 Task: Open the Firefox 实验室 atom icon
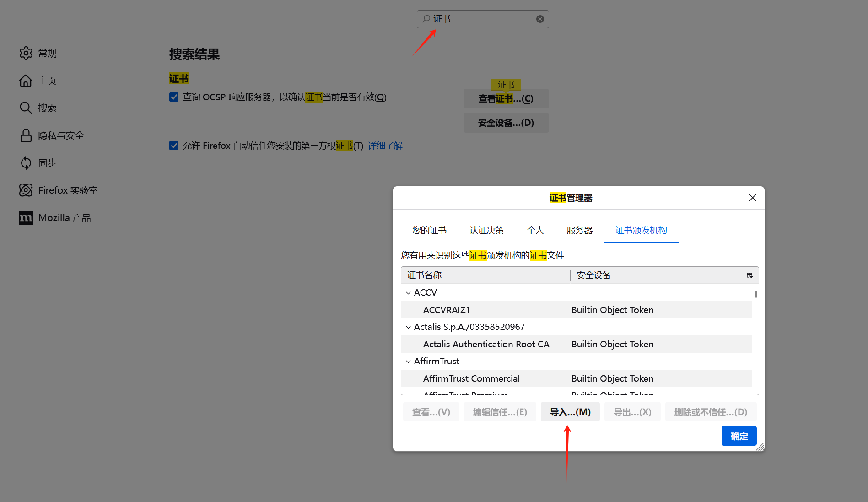tap(26, 190)
